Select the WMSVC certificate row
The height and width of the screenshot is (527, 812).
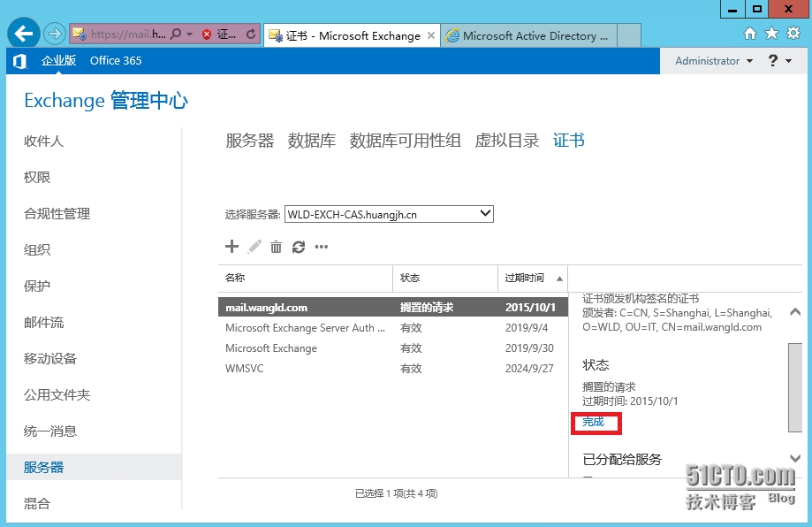pyautogui.click(x=393, y=369)
